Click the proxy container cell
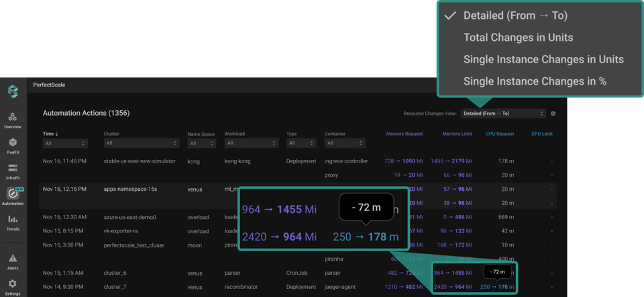 pyautogui.click(x=331, y=175)
